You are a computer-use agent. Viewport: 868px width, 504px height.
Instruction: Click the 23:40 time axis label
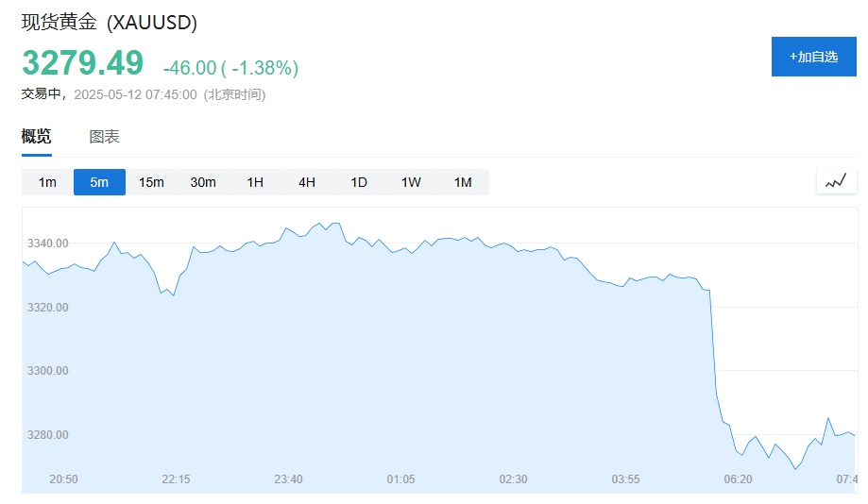click(x=288, y=479)
